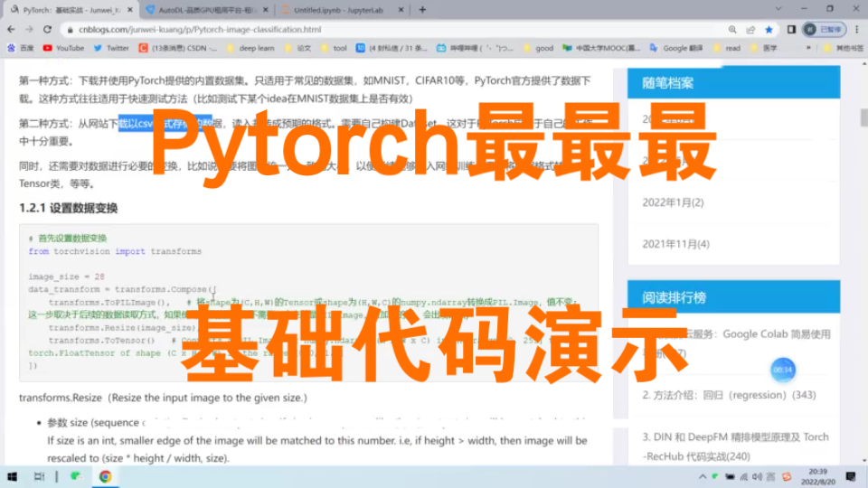Expand the read bookmark folder
Viewport: 868px width, 488px height.
click(x=727, y=48)
